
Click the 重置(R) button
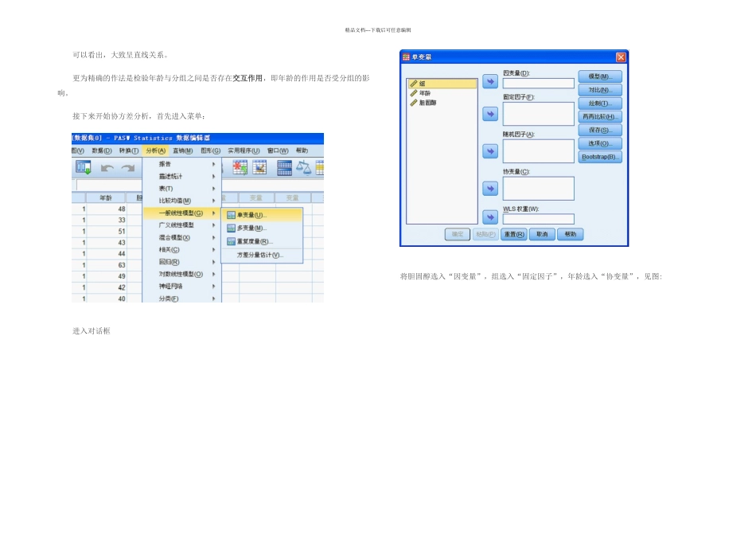514,234
